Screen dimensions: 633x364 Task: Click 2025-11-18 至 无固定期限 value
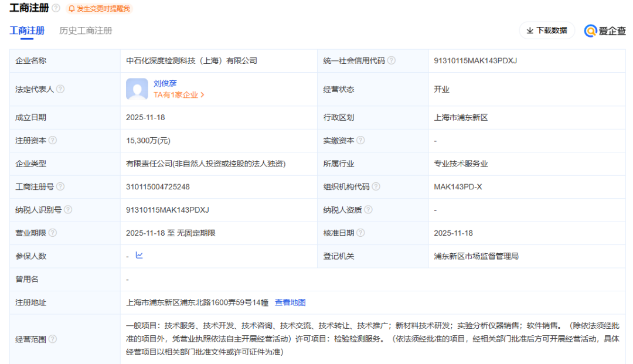171,233
